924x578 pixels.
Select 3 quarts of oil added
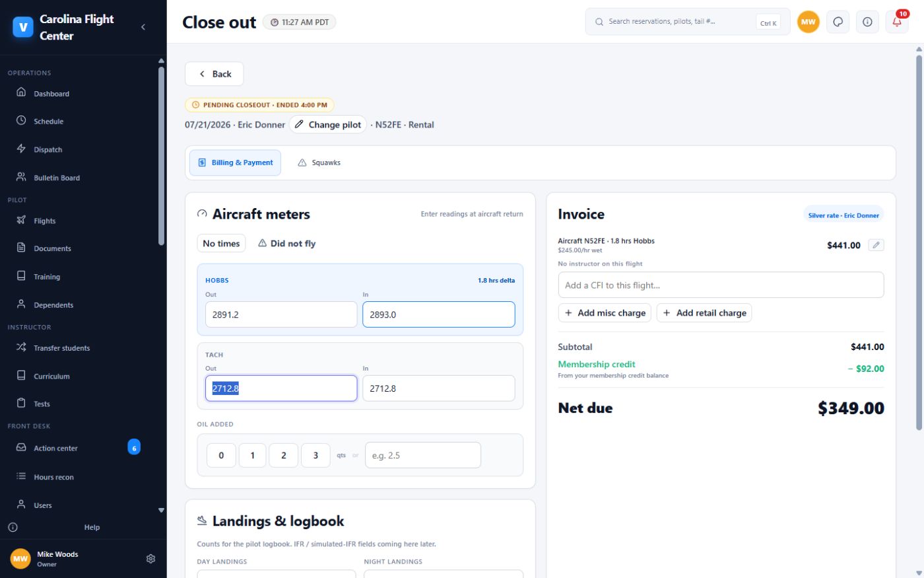315,455
